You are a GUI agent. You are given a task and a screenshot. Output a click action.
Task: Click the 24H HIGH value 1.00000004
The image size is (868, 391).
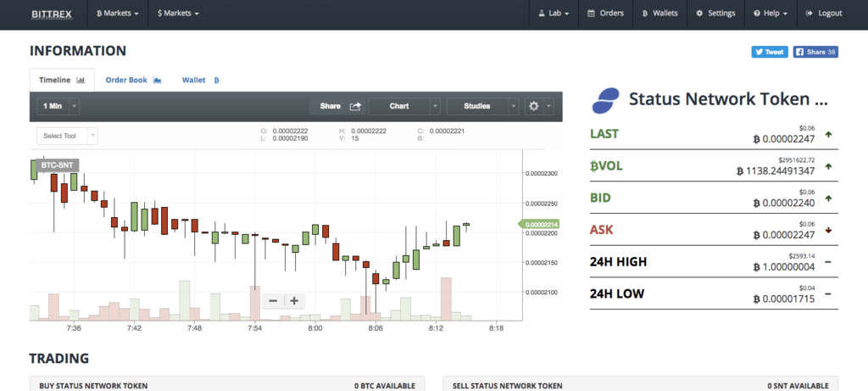(x=784, y=267)
